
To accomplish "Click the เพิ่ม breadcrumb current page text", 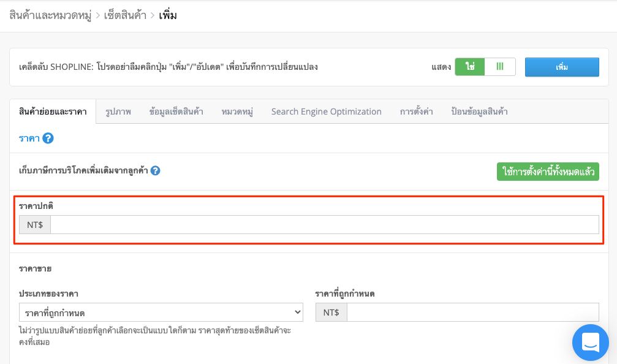I will click(x=168, y=16).
